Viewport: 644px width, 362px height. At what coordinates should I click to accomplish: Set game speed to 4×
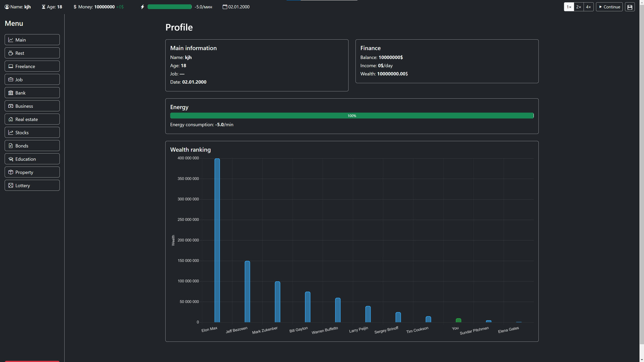point(588,7)
